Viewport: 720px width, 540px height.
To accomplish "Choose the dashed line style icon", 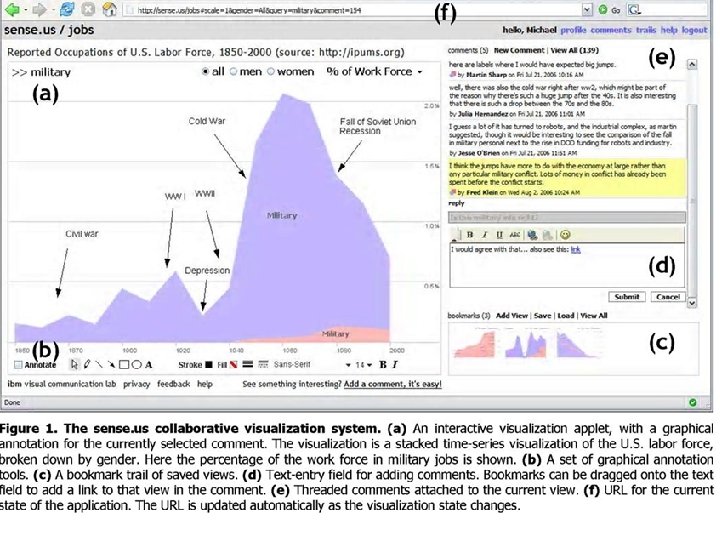I will click(263, 365).
